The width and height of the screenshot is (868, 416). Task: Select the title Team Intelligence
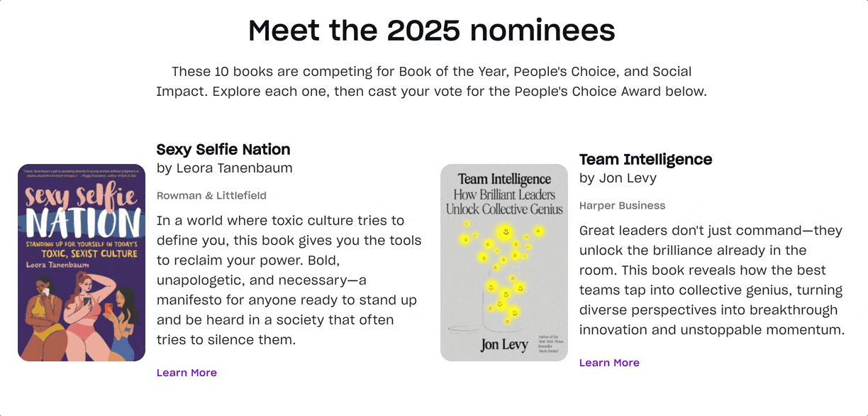645,159
